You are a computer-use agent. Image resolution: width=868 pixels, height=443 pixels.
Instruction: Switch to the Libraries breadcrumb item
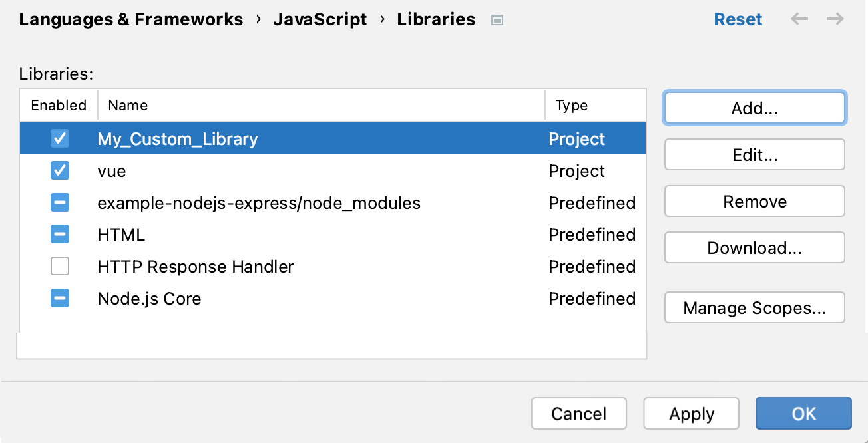[x=436, y=19]
